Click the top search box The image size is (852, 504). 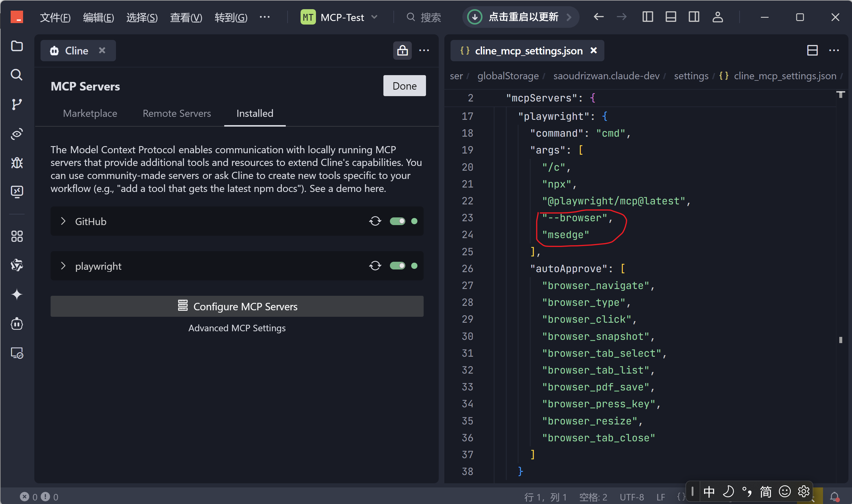424,17
